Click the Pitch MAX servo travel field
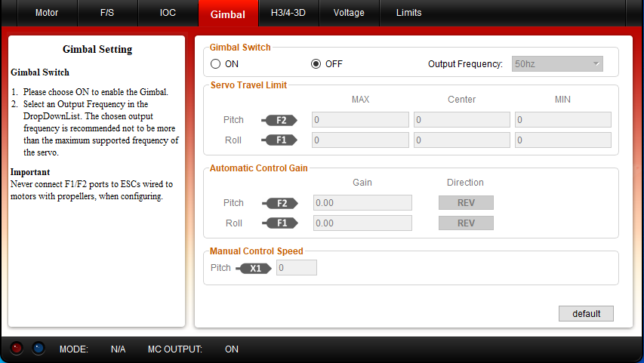The width and height of the screenshot is (644, 363). coord(360,120)
